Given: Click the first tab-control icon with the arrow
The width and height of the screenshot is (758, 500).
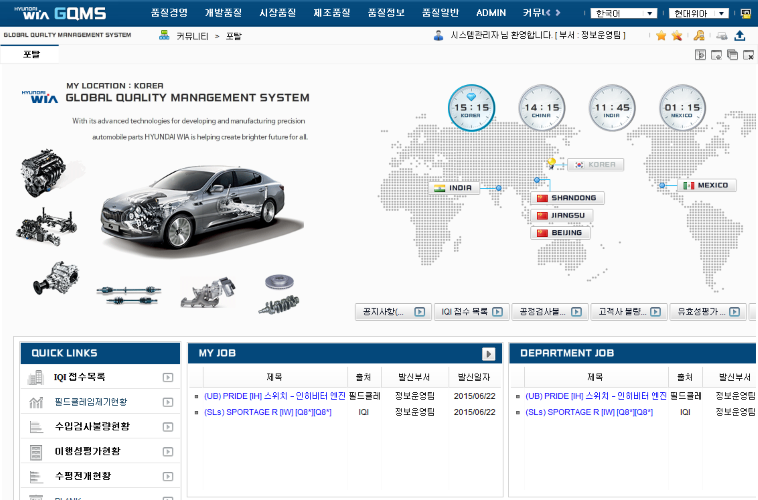Looking at the screenshot, I should pos(700,55).
